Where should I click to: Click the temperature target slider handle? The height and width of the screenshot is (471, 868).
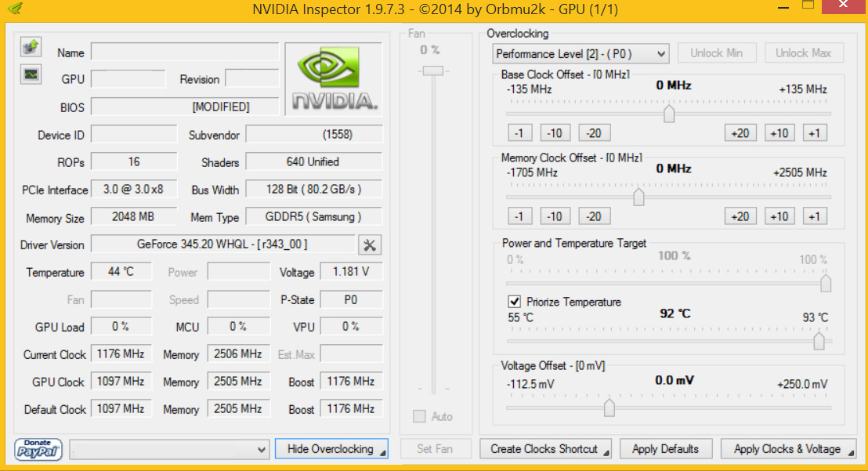819,341
